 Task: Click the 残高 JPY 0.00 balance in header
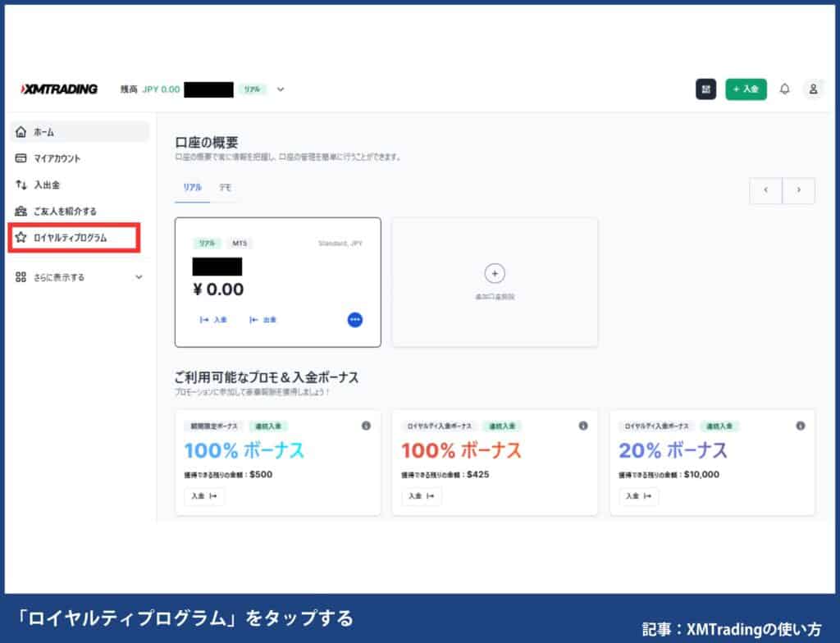pos(150,89)
